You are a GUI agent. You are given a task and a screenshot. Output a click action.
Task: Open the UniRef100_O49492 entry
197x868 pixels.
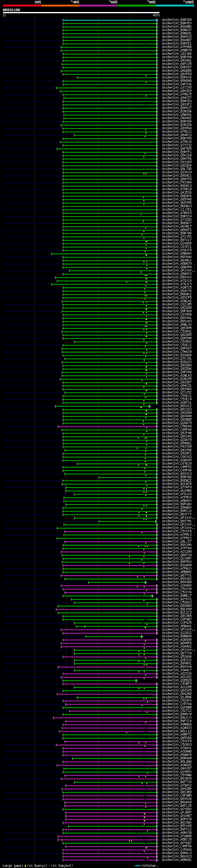[x=176, y=118]
